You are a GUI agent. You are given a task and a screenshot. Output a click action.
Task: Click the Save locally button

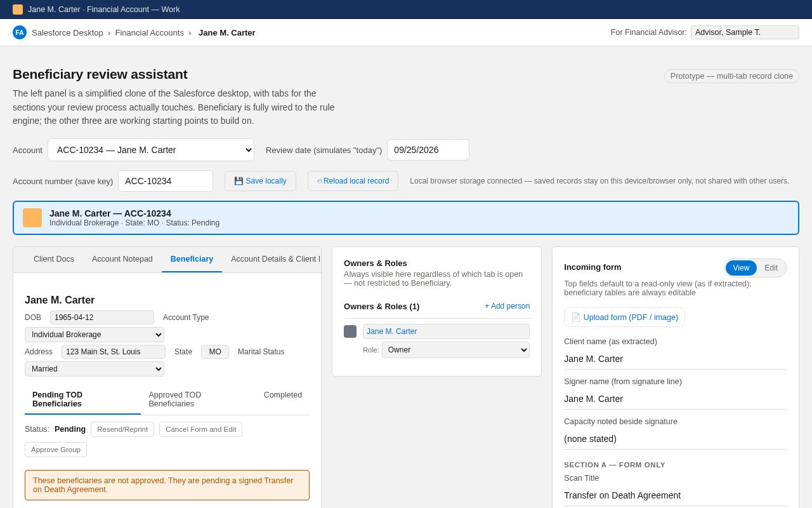click(260, 181)
